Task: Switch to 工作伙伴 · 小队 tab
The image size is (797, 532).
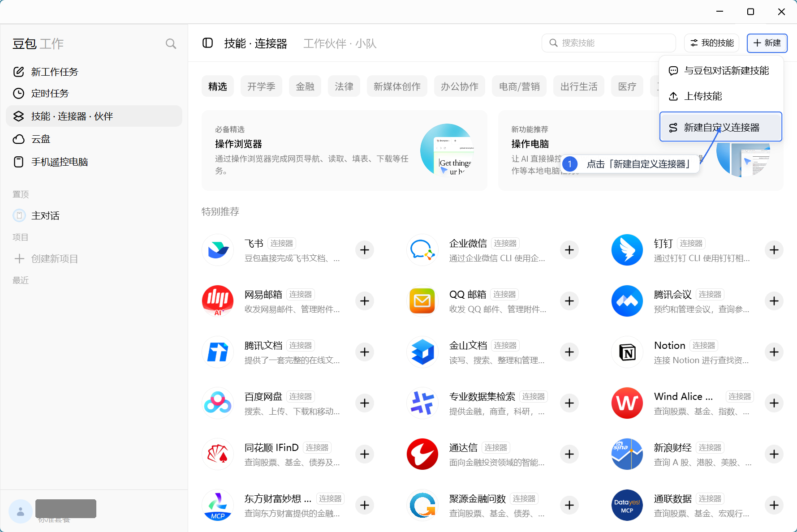Action: point(340,43)
